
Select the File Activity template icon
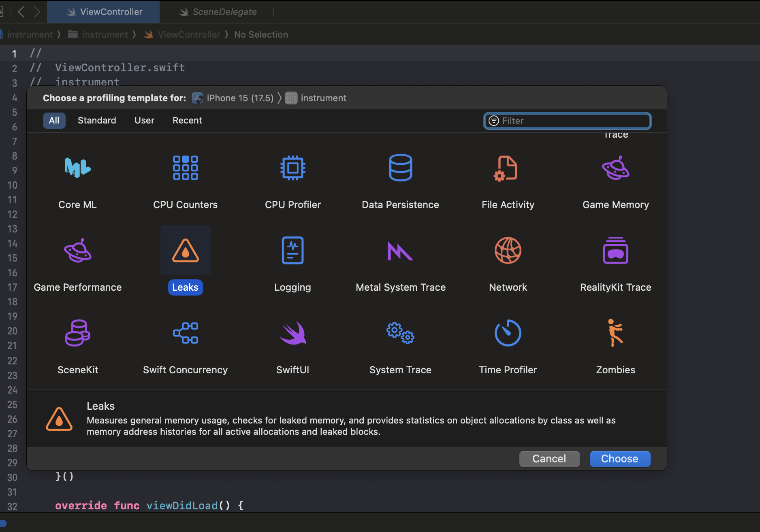tap(506, 168)
